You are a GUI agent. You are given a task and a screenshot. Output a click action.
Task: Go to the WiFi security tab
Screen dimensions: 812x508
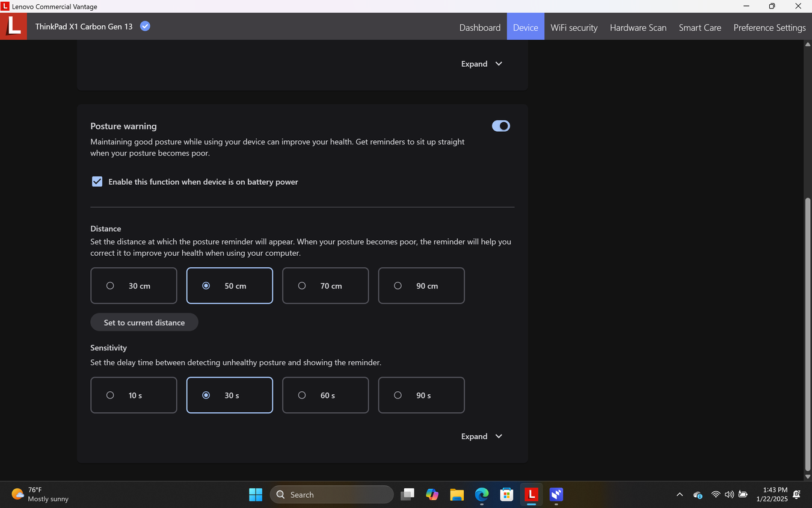coord(574,27)
